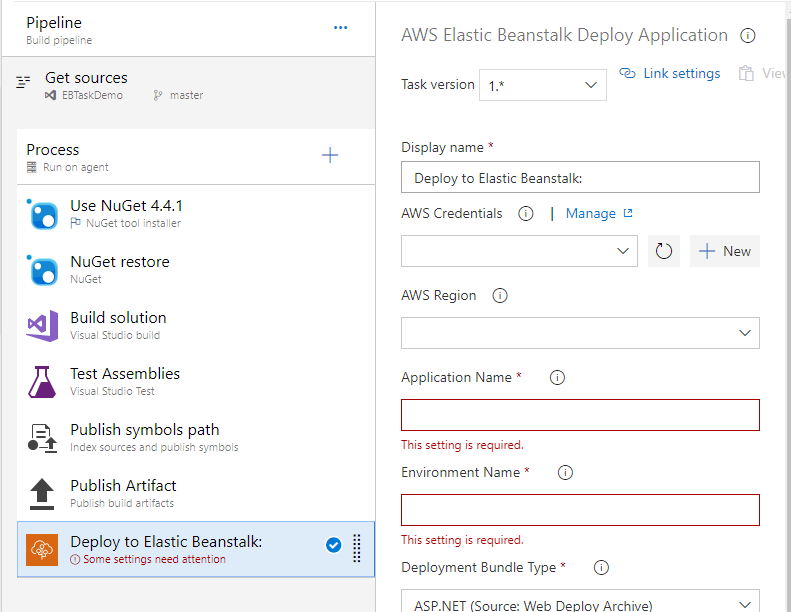Show info tooltip for Environment Name

[565, 473]
